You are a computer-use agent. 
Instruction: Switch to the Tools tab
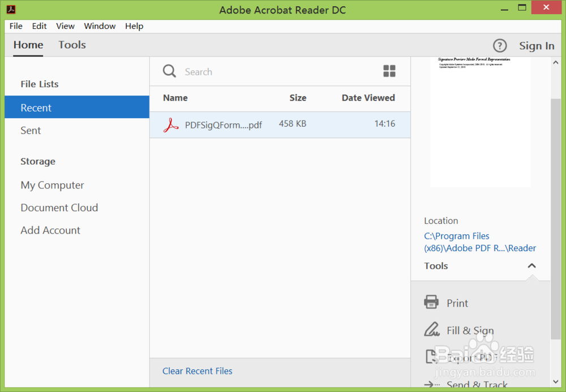click(72, 45)
